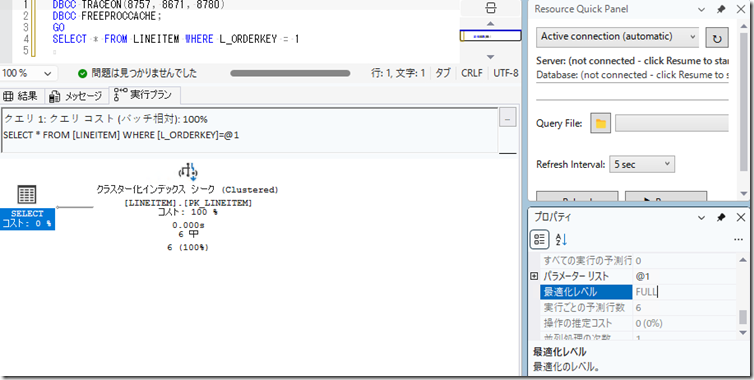754x380 pixels.
Task: Switch to the 実行プラン tab
Action: 144,95
